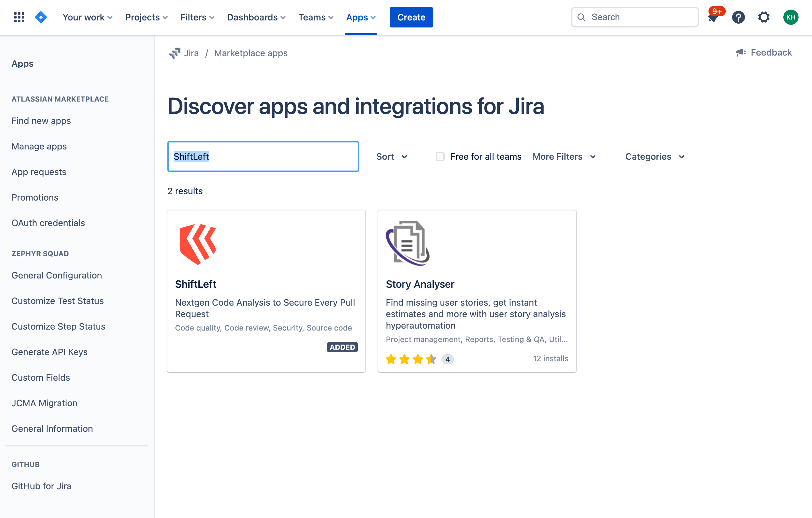The image size is (812, 518).
Task: Open the ShiftLeft app title
Action: [195, 284]
